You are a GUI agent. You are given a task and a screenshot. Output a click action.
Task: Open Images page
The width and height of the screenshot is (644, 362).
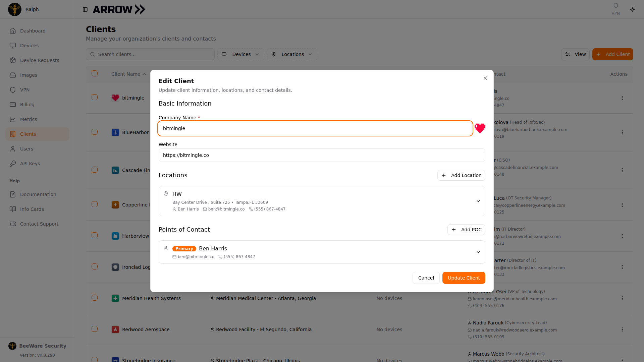(x=37, y=75)
